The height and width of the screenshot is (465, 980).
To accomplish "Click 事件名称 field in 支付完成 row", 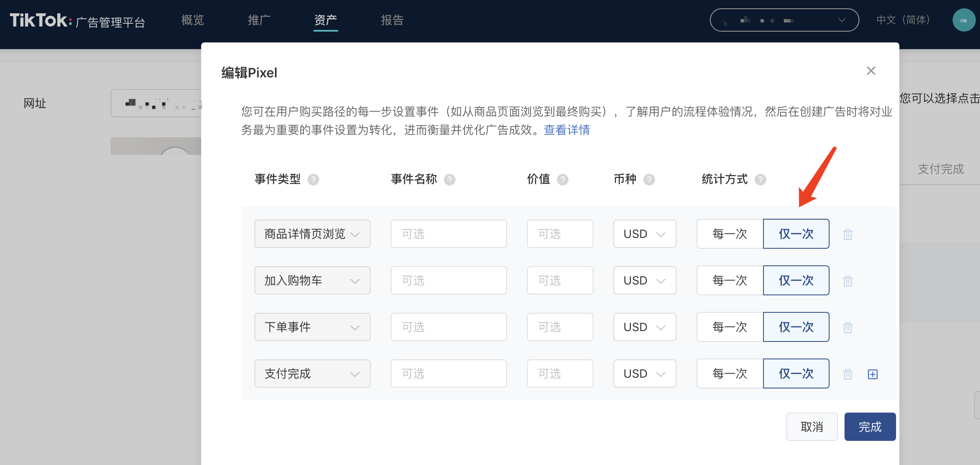I will click(448, 373).
